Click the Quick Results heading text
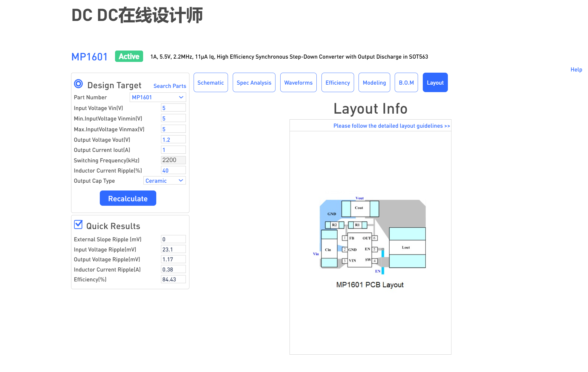This screenshot has width=588, height=372. [x=113, y=226]
